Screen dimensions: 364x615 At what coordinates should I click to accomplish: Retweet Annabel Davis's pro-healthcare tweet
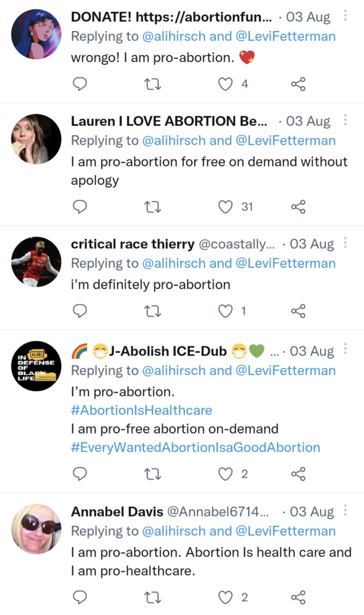point(153,596)
